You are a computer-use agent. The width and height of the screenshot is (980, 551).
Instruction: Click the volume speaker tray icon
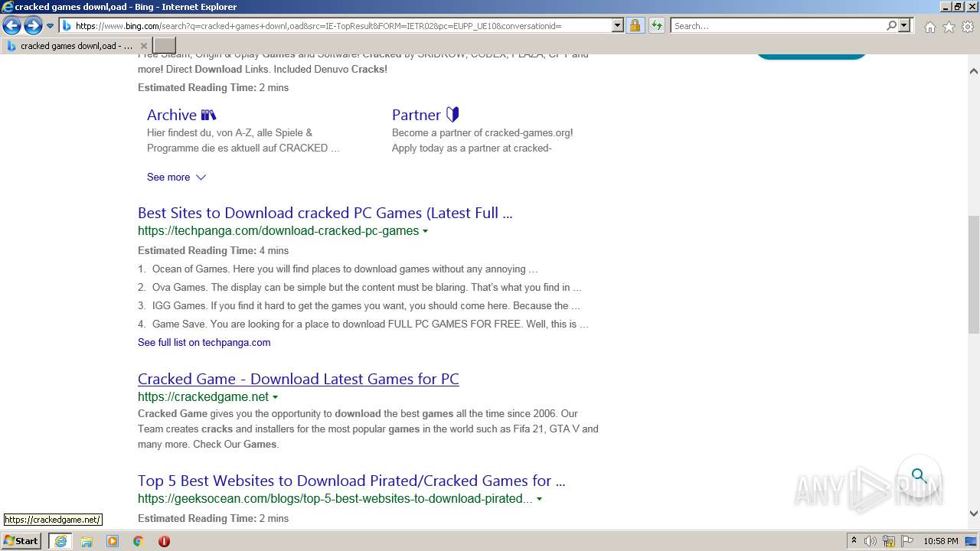tap(871, 541)
